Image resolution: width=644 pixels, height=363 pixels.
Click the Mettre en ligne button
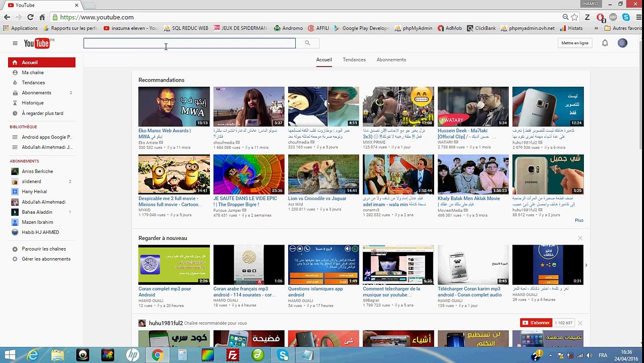[575, 43]
